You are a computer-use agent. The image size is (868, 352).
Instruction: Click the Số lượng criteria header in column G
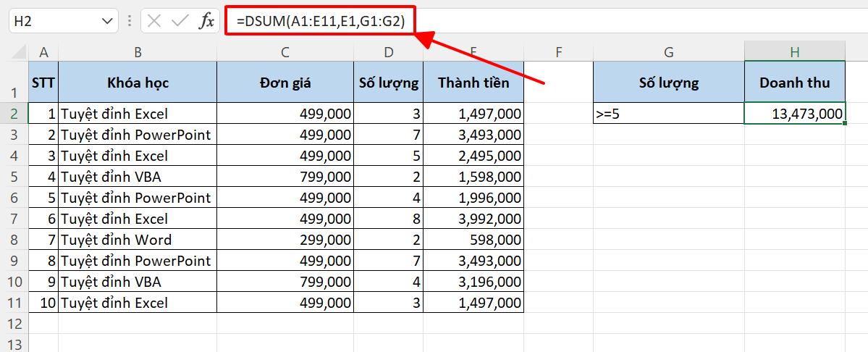point(669,82)
